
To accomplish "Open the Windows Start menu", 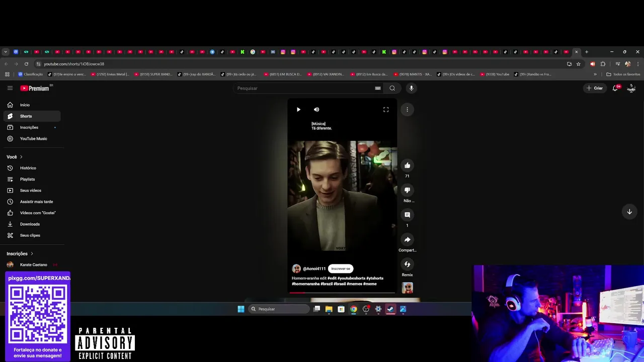I will 241,309.
